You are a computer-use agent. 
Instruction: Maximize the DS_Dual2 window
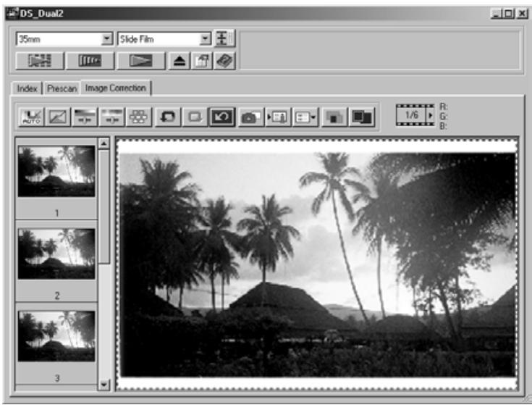pos(508,14)
